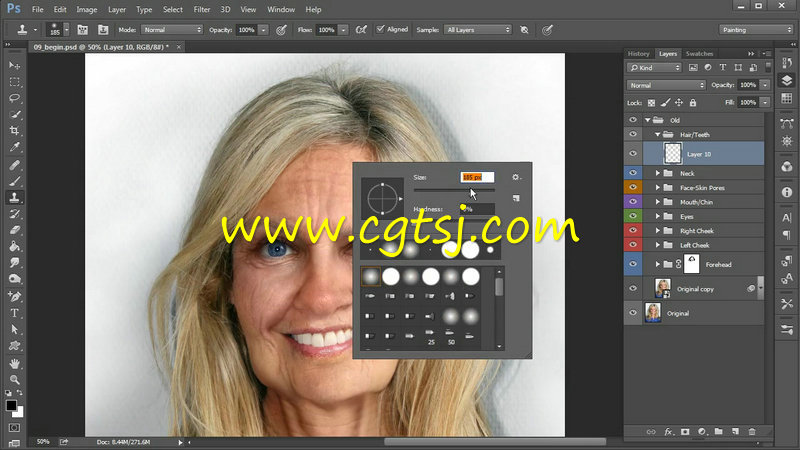Click the brush Size input field
Image resolution: width=800 pixels, height=450 pixels.
click(x=477, y=177)
